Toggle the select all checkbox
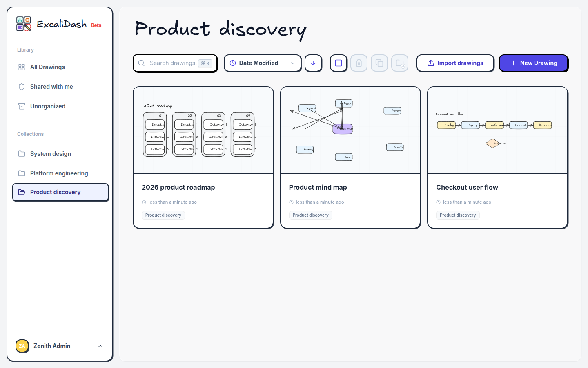 tap(339, 63)
